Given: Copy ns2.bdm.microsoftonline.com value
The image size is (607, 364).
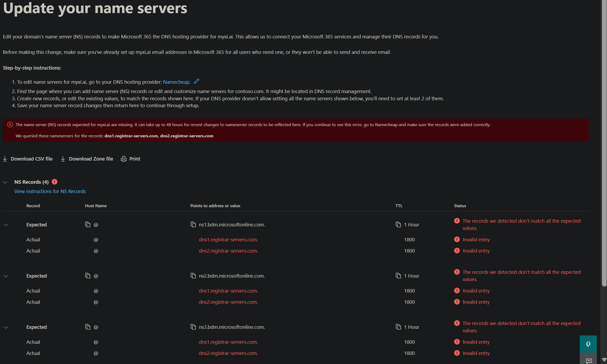Looking at the screenshot, I should click(193, 276).
